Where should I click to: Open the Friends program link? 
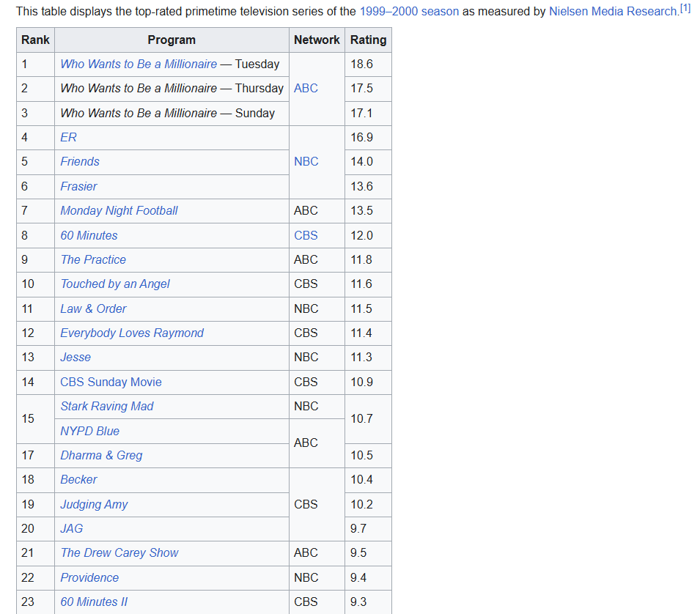point(80,161)
